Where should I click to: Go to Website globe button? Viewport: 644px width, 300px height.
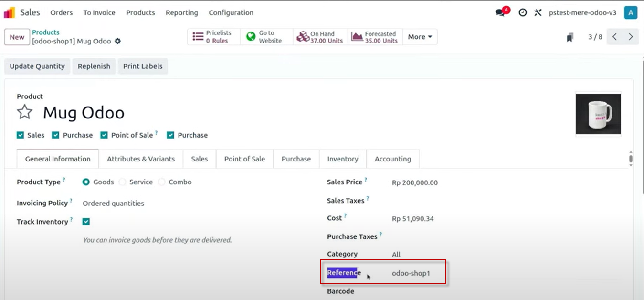[266, 37]
